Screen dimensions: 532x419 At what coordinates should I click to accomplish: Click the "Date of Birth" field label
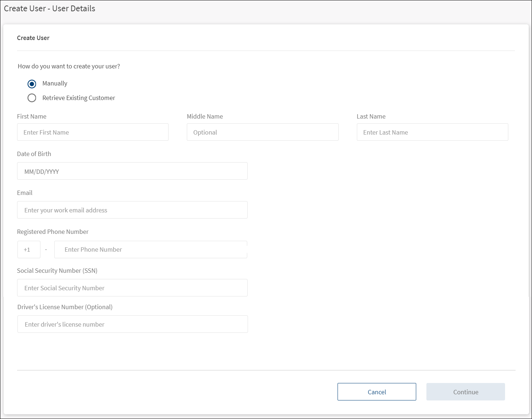tap(34, 154)
